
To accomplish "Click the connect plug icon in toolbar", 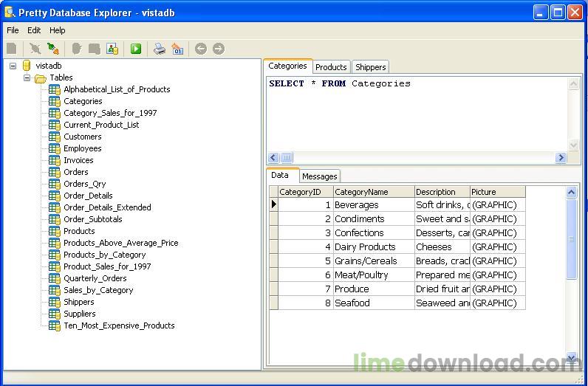I will (x=52, y=49).
